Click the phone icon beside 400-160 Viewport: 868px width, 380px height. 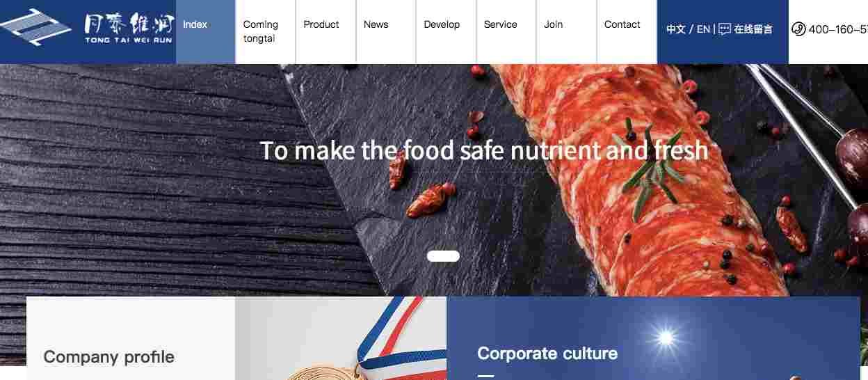tap(798, 29)
